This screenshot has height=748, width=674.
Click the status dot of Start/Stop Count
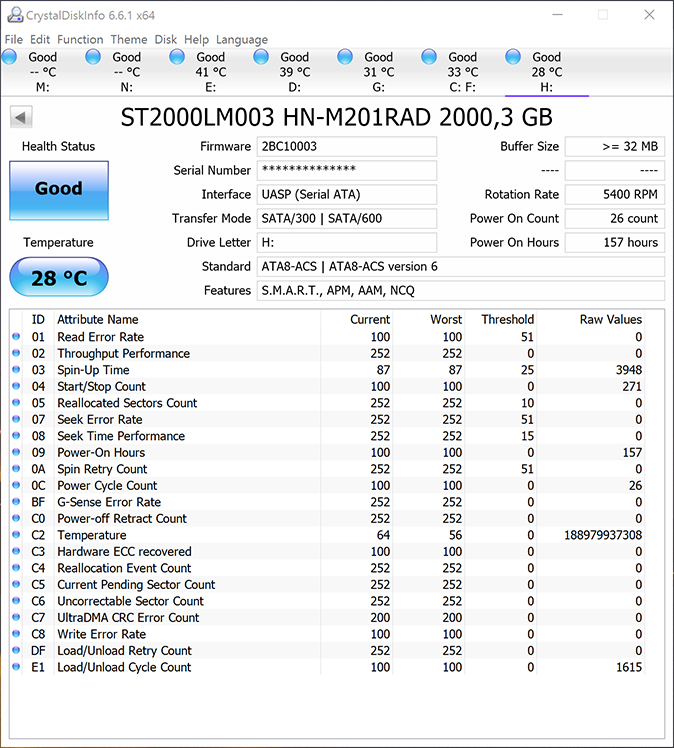pyautogui.click(x=16, y=386)
